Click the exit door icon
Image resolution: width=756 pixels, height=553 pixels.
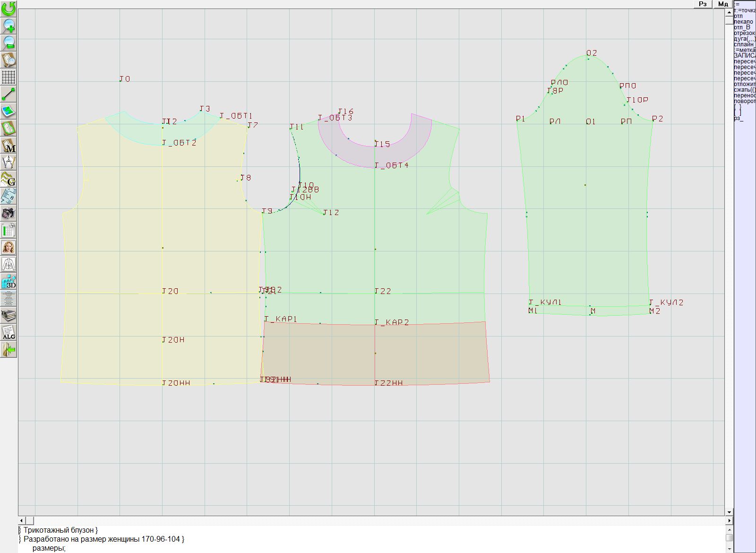[x=9, y=350]
